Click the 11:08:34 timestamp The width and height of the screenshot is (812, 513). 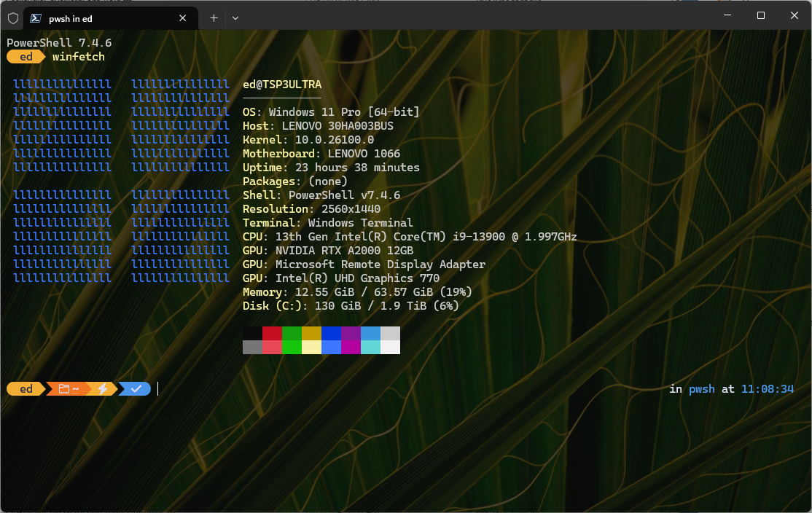[x=767, y=389]
